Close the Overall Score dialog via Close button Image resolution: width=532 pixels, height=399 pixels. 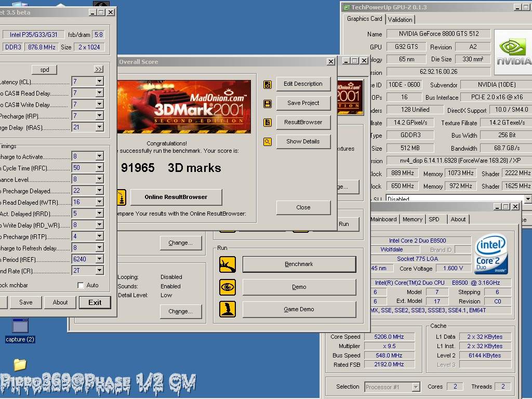point(303,207)
